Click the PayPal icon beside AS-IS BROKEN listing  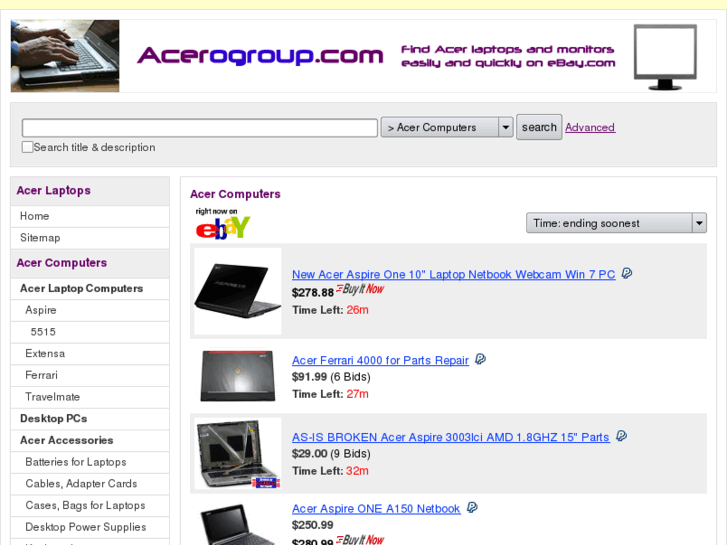point(621,436)
